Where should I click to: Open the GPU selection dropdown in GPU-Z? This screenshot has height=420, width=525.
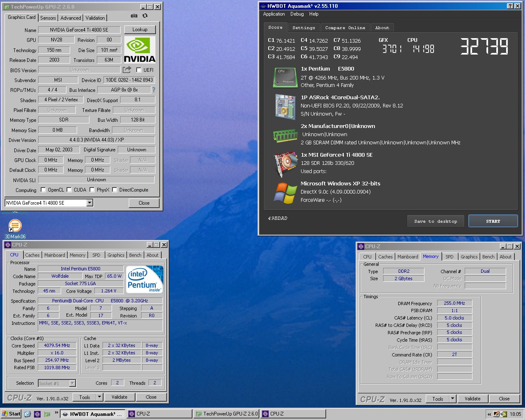pos(90,203)
